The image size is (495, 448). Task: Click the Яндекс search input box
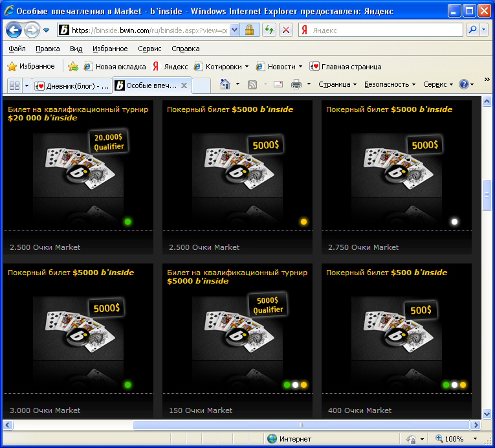[x=380, y=30]
